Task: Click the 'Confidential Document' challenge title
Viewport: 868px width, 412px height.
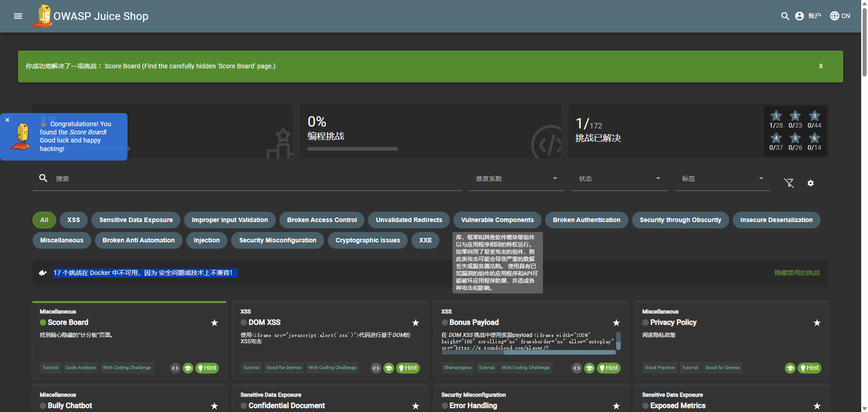Action: (x=287, y=406)
